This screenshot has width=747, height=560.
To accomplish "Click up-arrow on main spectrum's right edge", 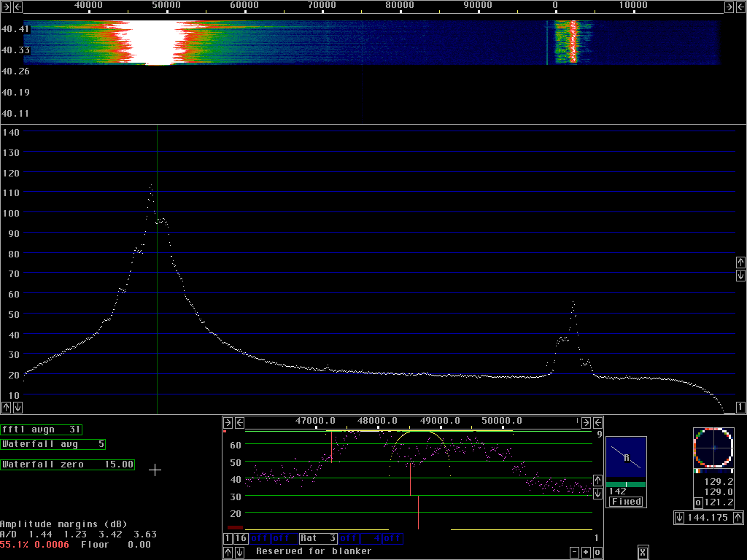I will tap(740, 262).
